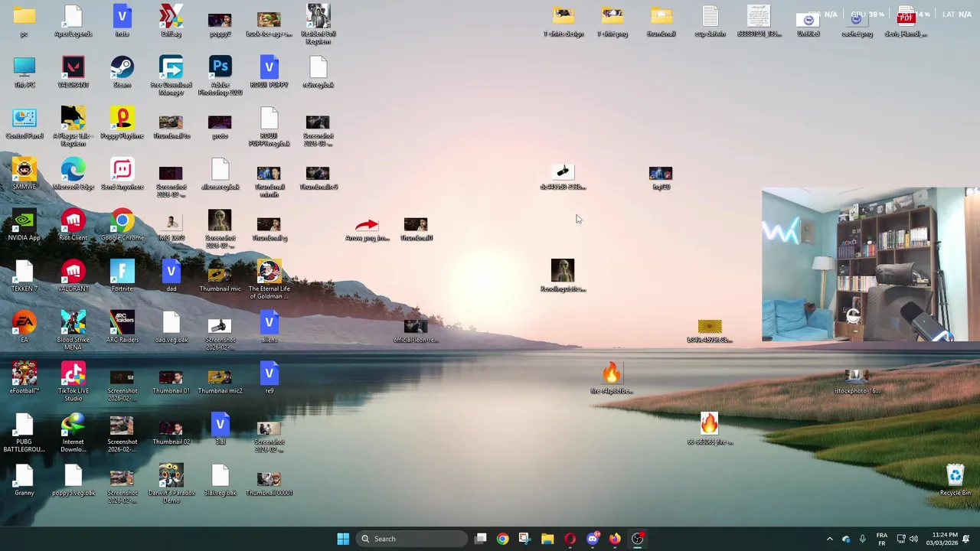Select the 'poppy5.veg.bak' file

pyautogui.click(x=73, y=481)
